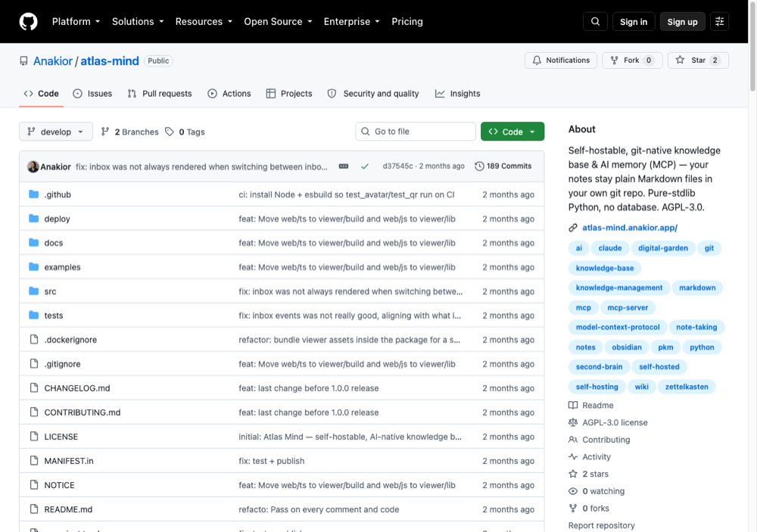Open the digital-garden topic tag

click(x=663, y=248)
